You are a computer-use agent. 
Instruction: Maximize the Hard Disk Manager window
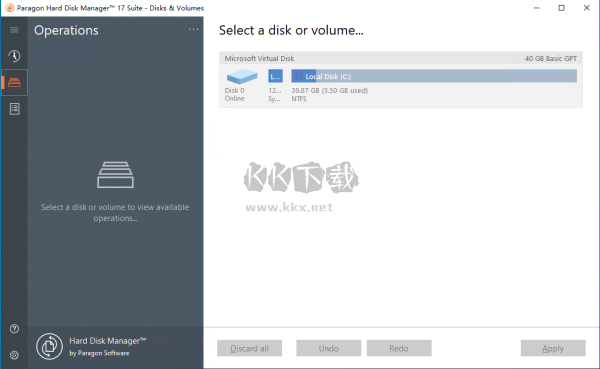click(561, 8)
